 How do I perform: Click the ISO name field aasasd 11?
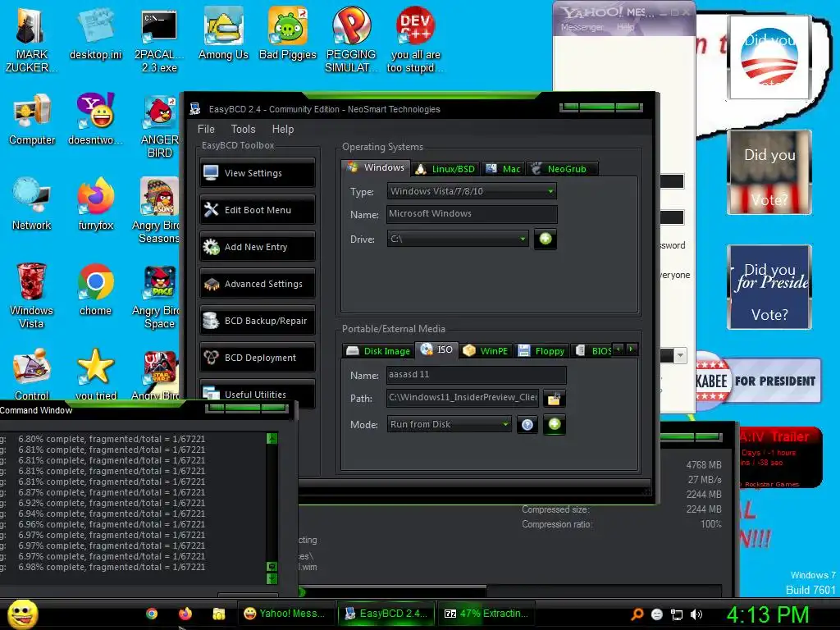[477, 375]
